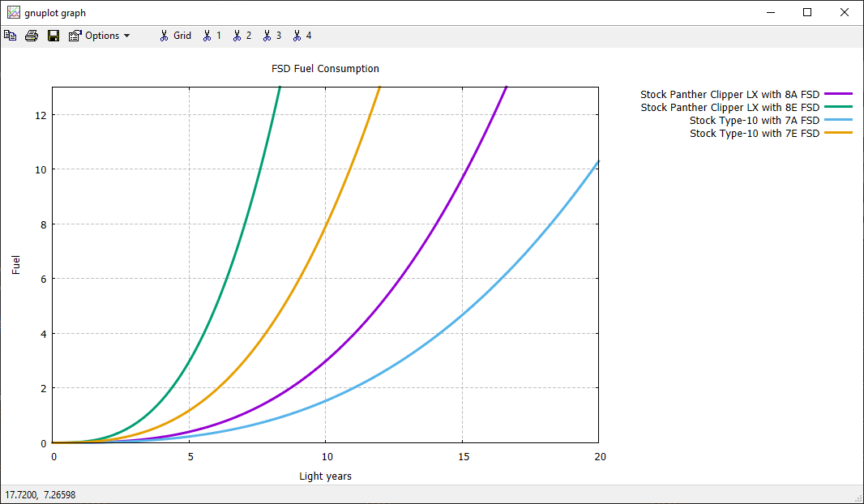Maximize the gnuplot graph window

pos(807,13)
